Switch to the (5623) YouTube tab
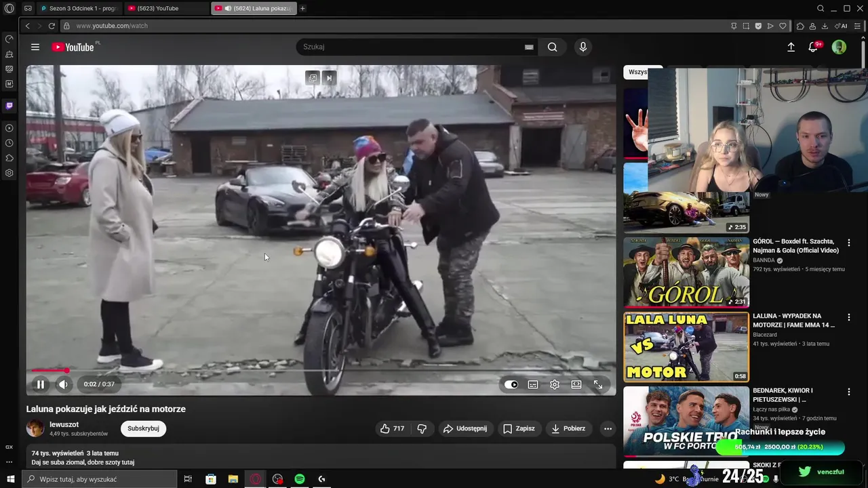 [167, 8]
